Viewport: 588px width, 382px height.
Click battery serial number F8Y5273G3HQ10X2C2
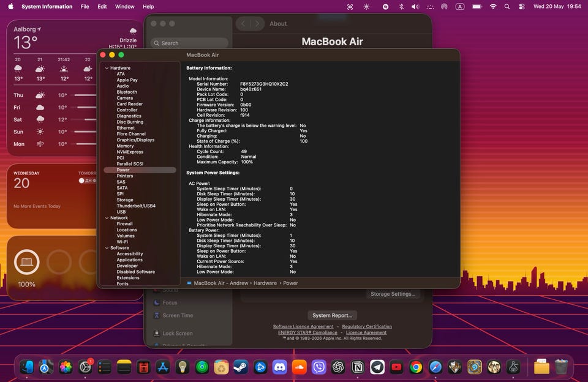tap(264, 84)
